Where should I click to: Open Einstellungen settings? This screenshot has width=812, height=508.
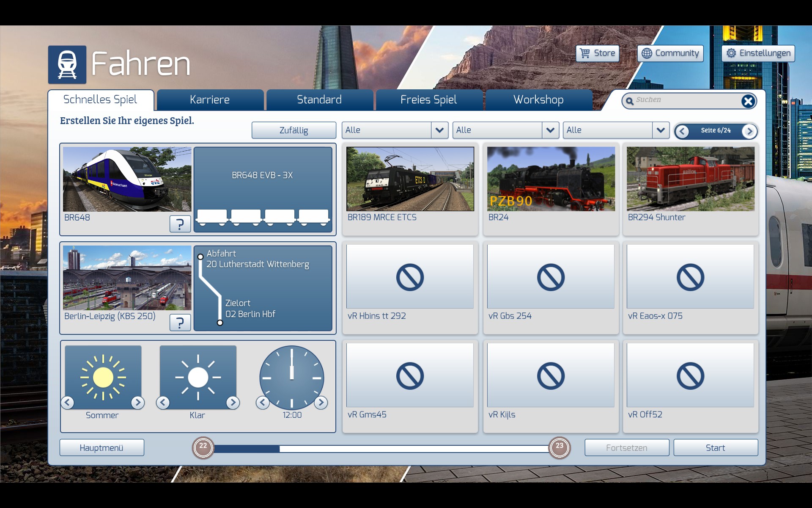click(758, 53)
